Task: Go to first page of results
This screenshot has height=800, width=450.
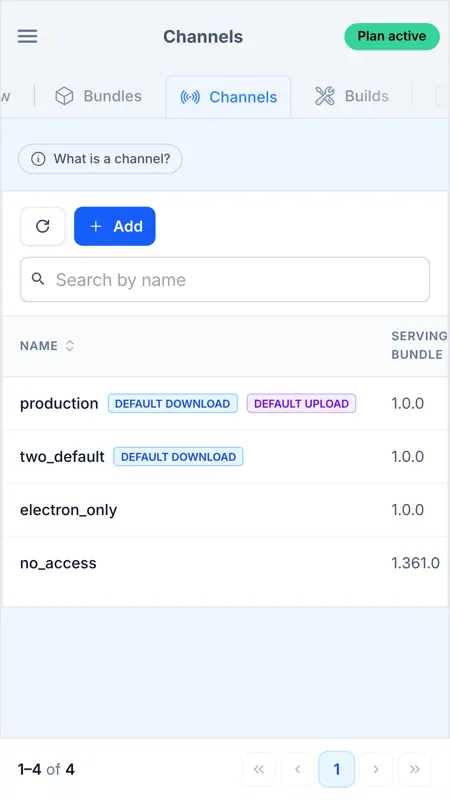Action: (259, 769)
